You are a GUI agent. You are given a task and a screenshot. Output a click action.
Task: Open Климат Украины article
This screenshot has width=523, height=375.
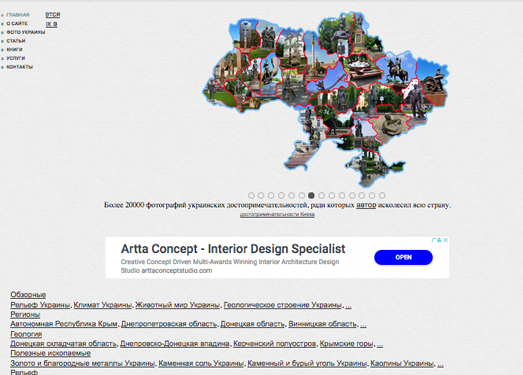point(102,305)
